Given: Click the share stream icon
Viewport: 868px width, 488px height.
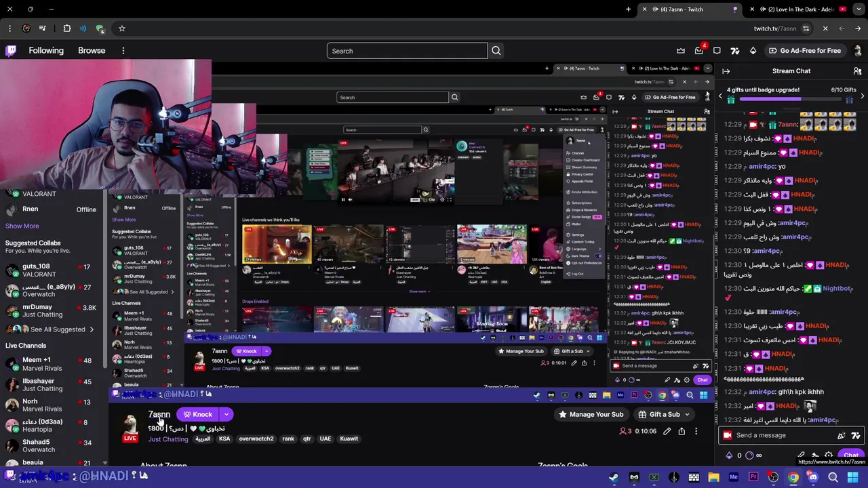Looking at the screenshot, I should pos(682,431).
